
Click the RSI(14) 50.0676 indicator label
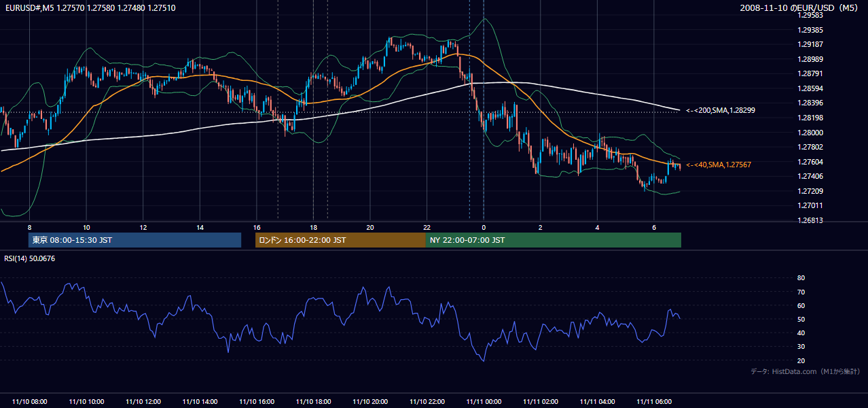pos(30,258)
